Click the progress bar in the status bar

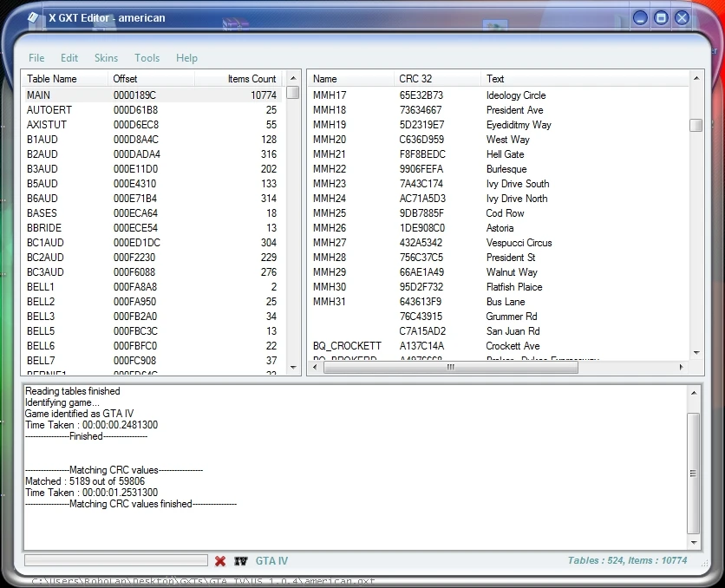[117, 560]
